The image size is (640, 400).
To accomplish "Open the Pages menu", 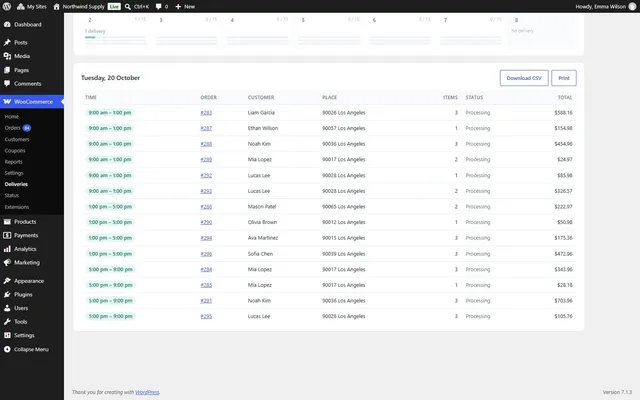I will coord(32,70).
